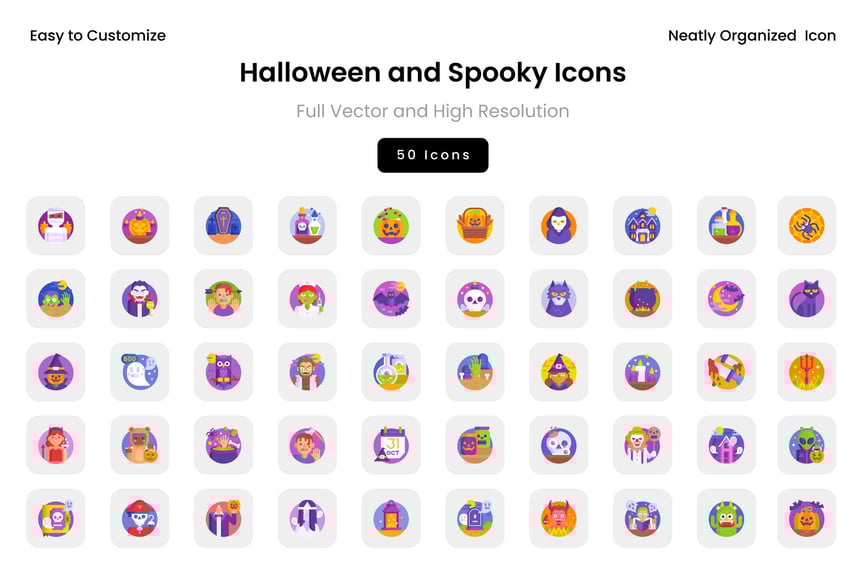Select the pirate skeleton icon

point(140,517)
